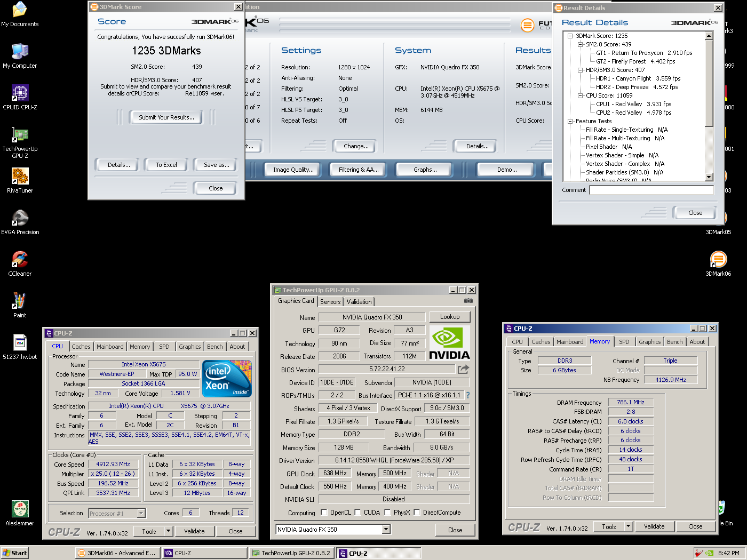
Task: Click the NVIDIA tray icon in the system tray
Action: (709, 553)
